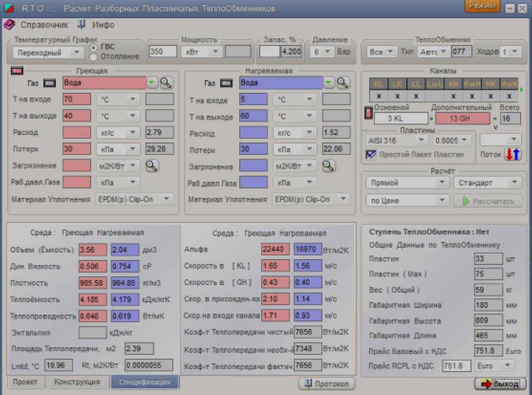Switch to the Проект tab
Viewport: 532px width, 395px height.
(x=25, y=382)
